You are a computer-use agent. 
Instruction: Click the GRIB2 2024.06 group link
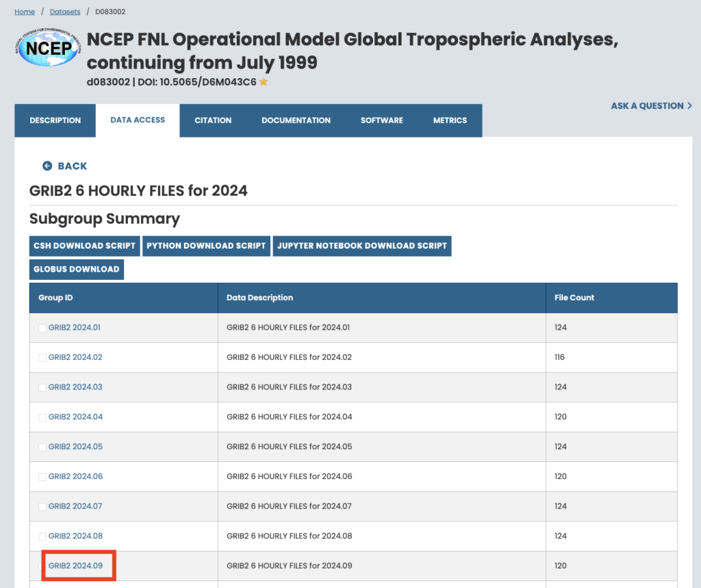[75, 476]
